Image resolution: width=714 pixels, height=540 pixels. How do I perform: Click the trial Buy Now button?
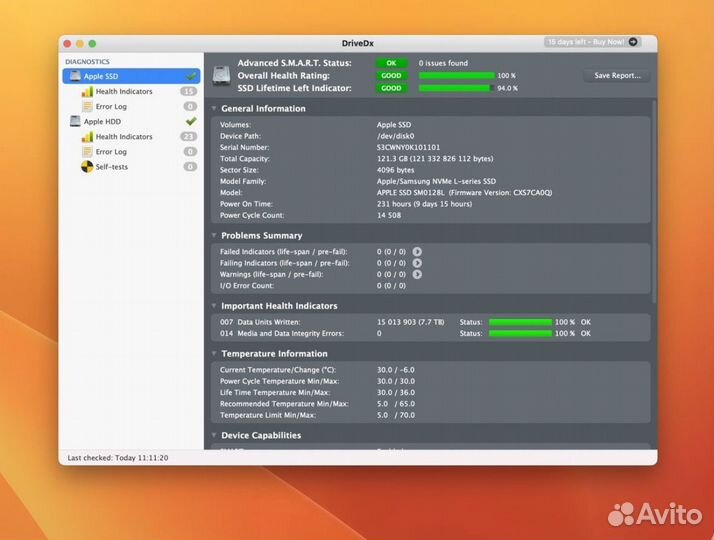click(592, 42)
